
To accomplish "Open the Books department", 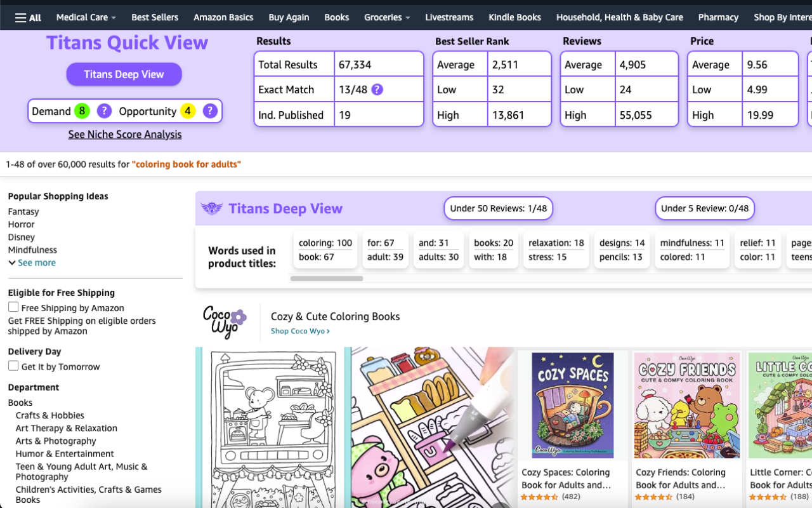I will pos(20,403).
